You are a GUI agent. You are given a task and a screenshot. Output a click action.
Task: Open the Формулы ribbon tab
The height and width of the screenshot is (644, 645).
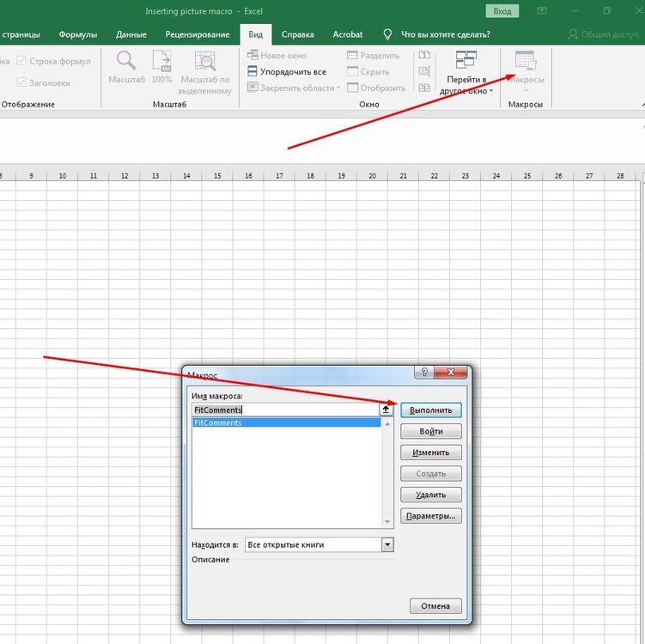[x=78, y=34]
